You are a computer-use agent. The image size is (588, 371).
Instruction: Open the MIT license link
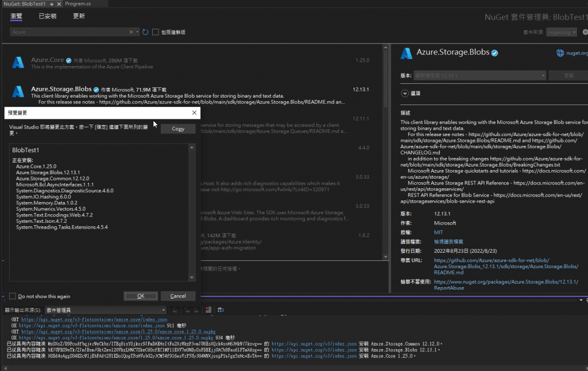point(438,233)
